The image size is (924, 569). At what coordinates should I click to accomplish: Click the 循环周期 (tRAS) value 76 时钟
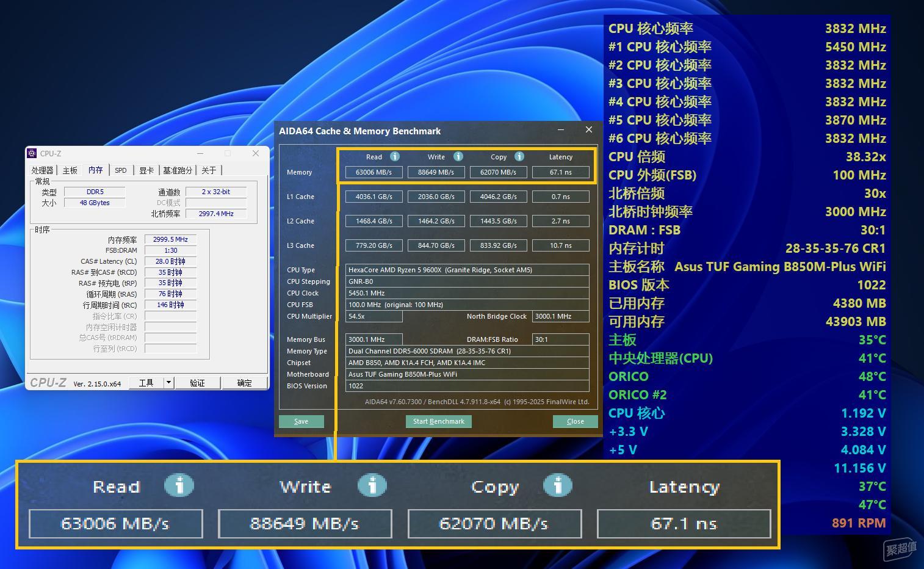(x=170, y=294)
